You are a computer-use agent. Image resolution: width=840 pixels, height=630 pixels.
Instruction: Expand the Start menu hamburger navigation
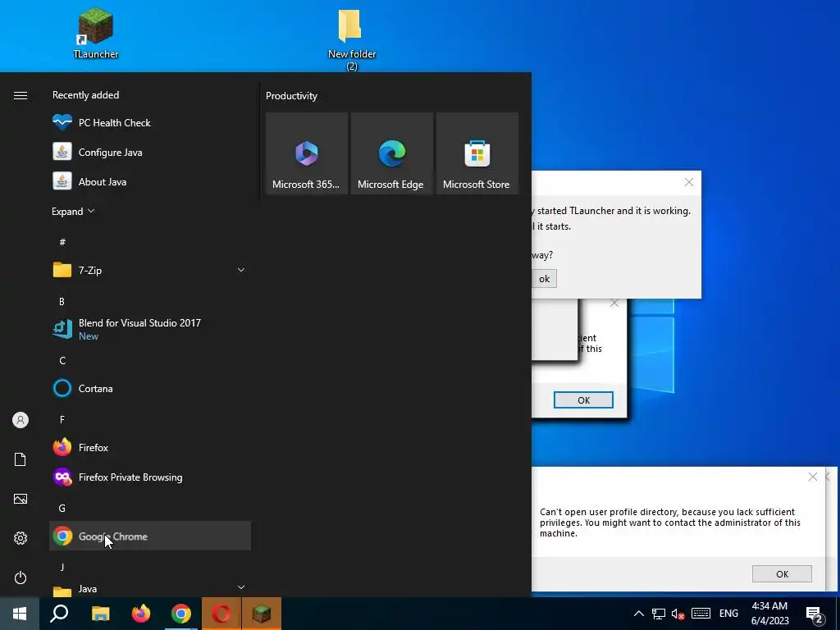(21, 95)
